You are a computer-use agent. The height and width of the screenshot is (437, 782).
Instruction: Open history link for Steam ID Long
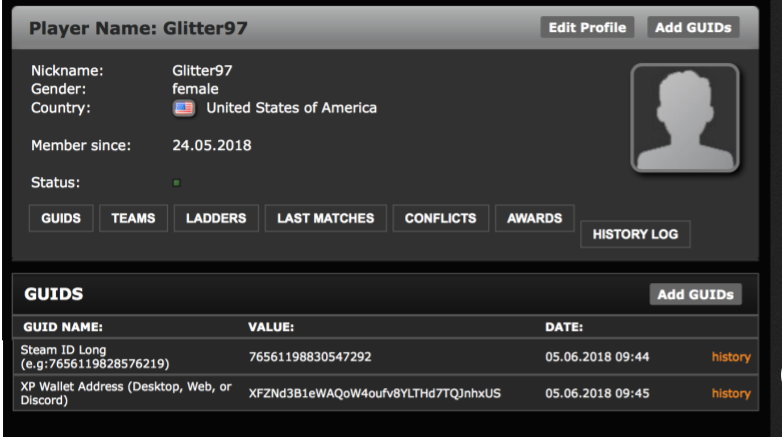tap(731, 357)
